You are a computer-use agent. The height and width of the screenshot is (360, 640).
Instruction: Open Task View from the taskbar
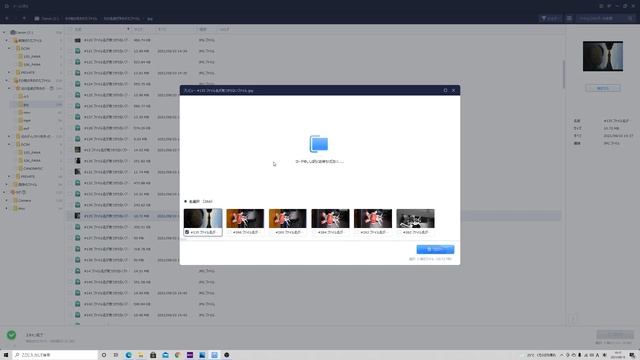(116, 355)
